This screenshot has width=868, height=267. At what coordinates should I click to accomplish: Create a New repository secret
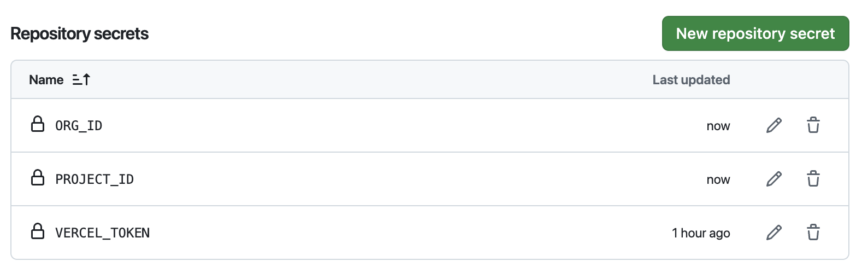[755, 33]
